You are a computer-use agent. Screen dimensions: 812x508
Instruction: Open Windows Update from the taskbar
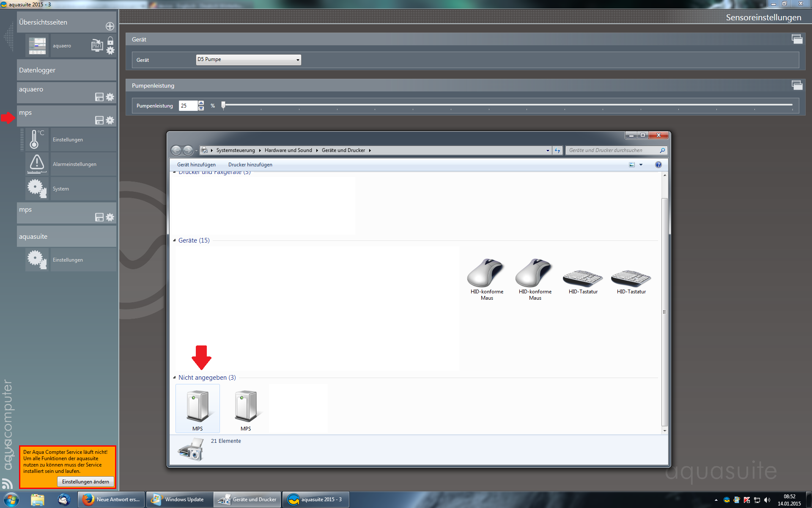(179, 500)
